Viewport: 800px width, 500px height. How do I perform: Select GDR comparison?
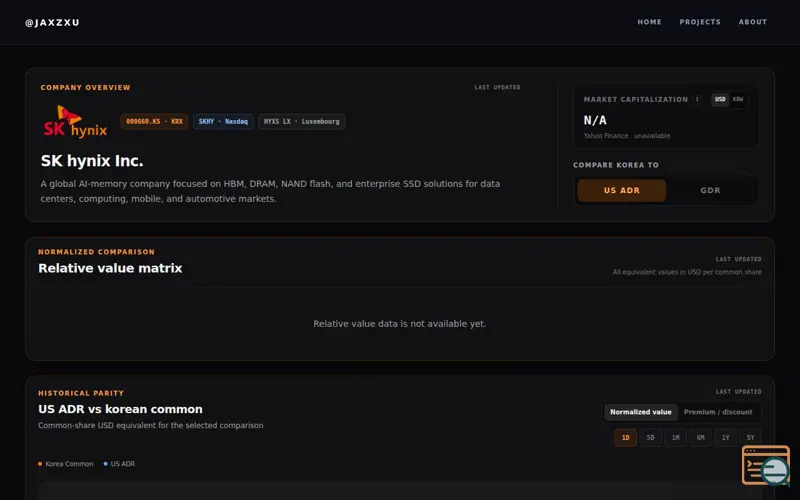pyautogui.click(x=710, y=190)
